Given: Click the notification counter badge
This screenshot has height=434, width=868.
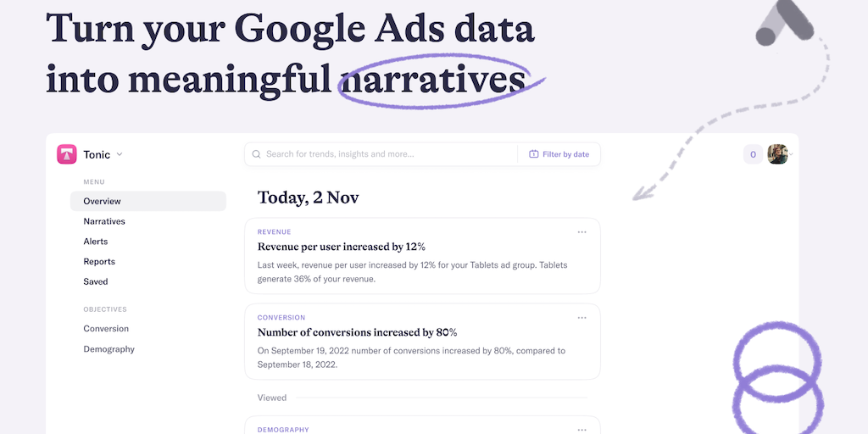Looking at the screenshot, I should 753,154.
